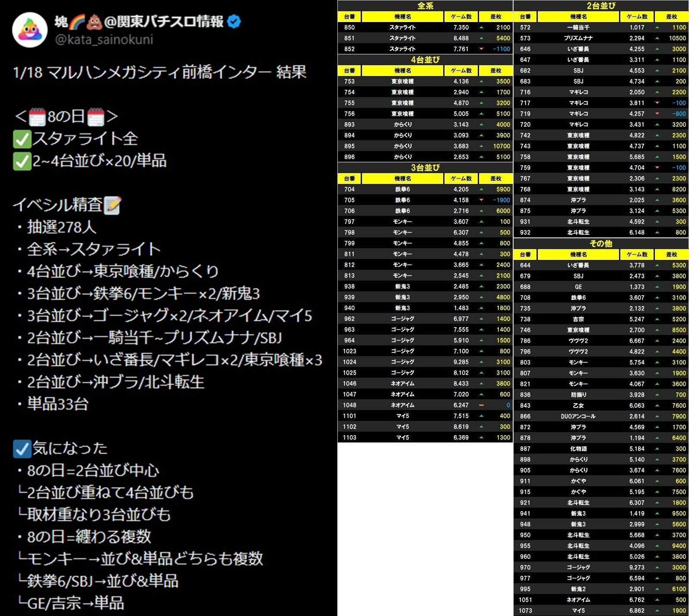Image resolution: width=689 pixels, height=616 pixels.
Task: Click DUOアンコール in row 866
Action: (x=578, y=416)
